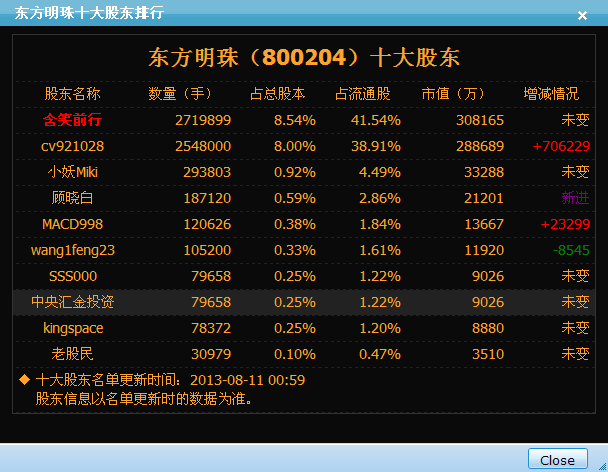Click the 0.47% circulating share value
Screen dimensions: 608x472
[380, 354]
